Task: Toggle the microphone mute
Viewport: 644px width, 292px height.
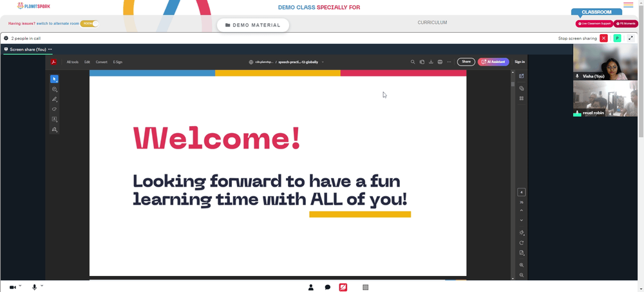Action: 35,287
